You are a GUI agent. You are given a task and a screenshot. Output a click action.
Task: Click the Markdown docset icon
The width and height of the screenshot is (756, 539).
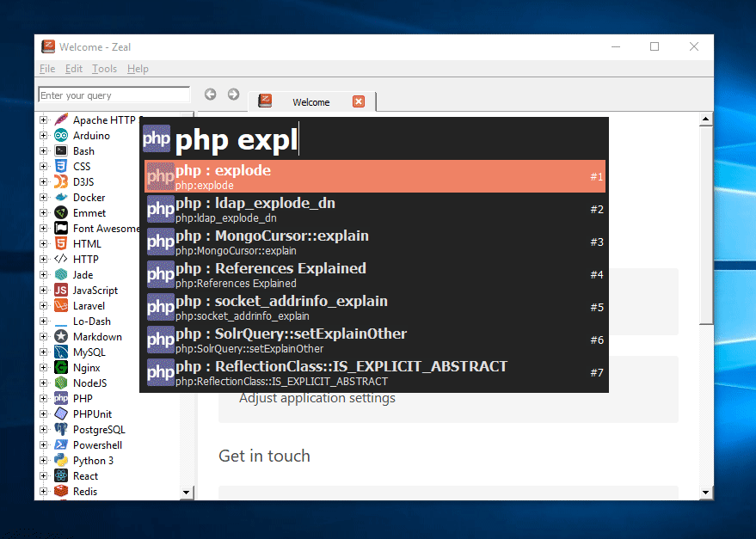click(61, 336)
